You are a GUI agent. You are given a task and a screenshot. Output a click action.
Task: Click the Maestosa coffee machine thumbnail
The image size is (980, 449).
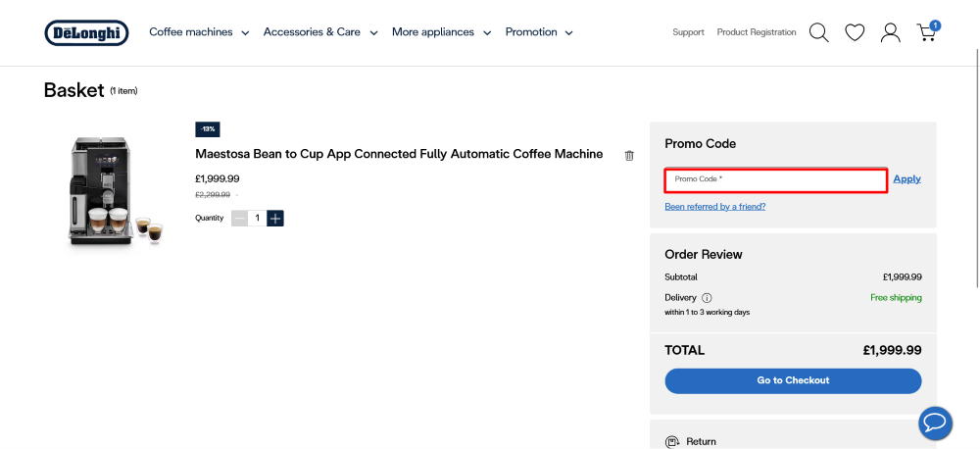115,191
